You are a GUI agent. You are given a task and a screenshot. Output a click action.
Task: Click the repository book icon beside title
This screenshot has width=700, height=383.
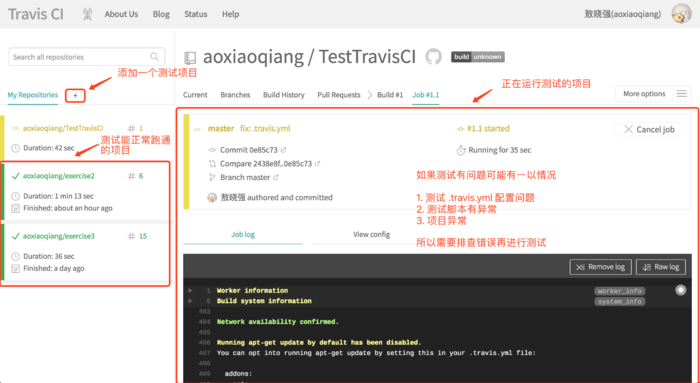[190, 58]
